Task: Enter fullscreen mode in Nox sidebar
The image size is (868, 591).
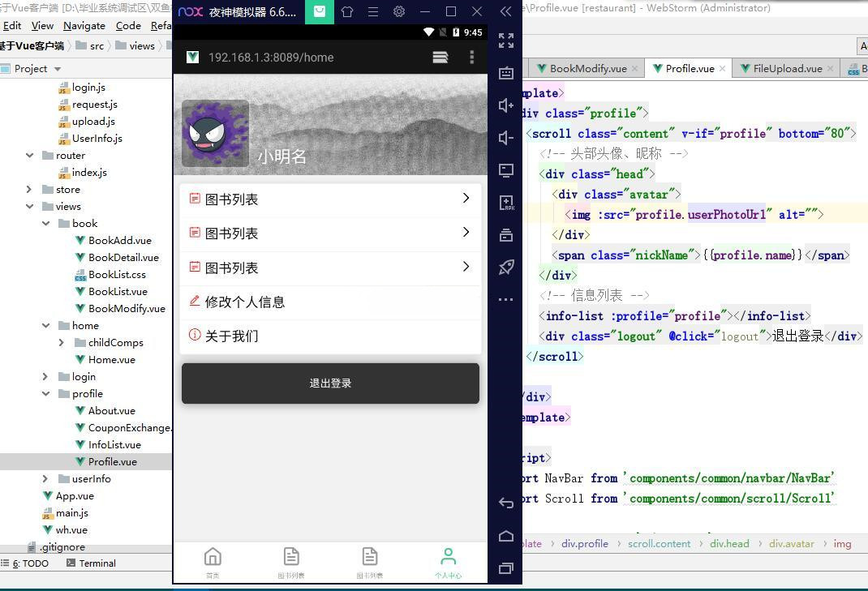Action: pos(505,41)
